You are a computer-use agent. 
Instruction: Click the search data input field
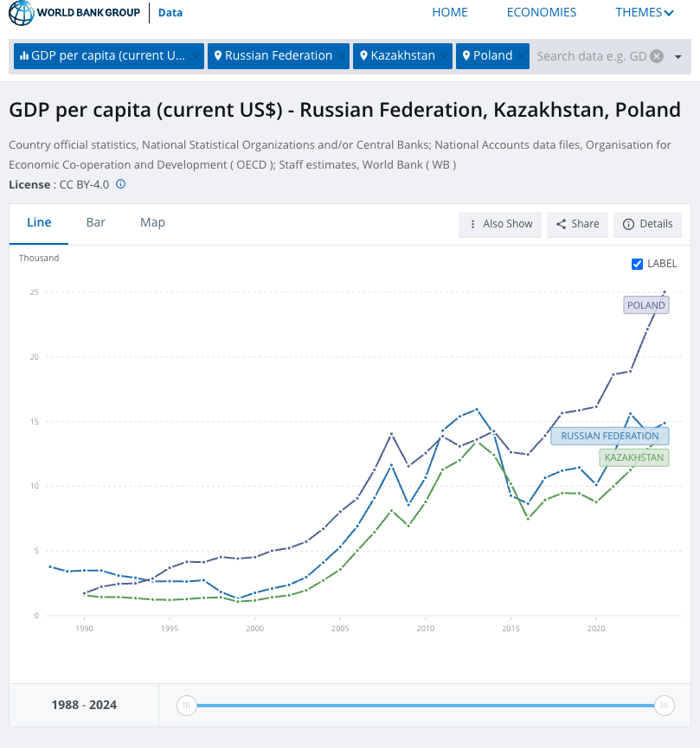[x=591, y=56]
